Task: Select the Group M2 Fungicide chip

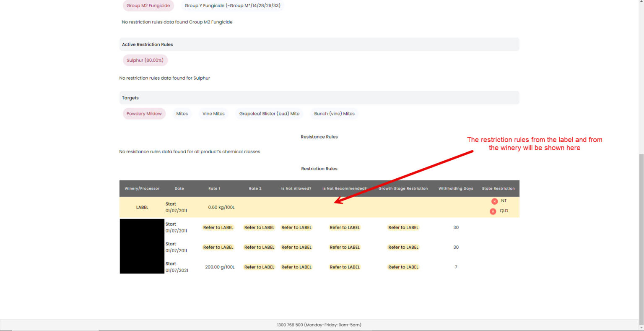Action: pyautogui.click(x=148, y=5)
